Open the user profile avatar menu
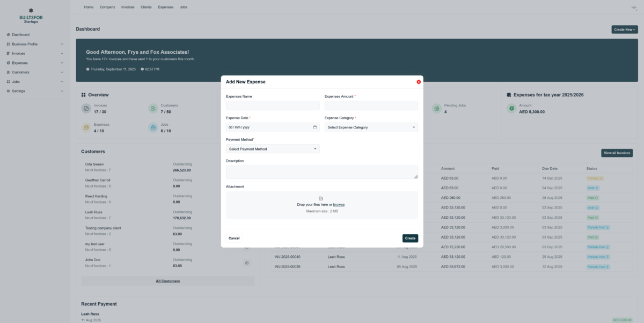644x323 pixels. point(633,7)
